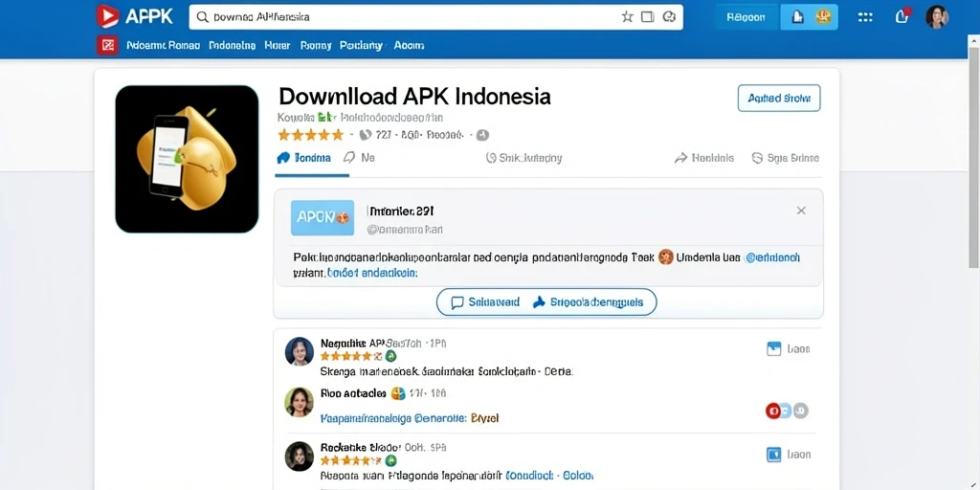
Task: Select the Ne tab
Action: point(360,158)
